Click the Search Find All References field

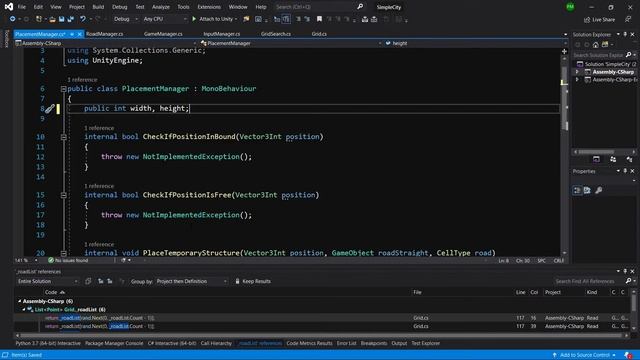point(589,281)
